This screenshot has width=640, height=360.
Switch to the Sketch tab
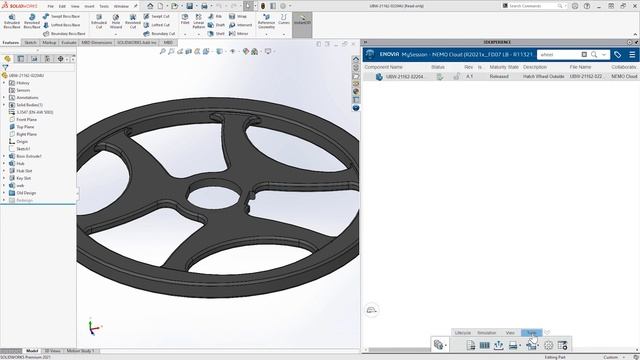pos(30,42)
